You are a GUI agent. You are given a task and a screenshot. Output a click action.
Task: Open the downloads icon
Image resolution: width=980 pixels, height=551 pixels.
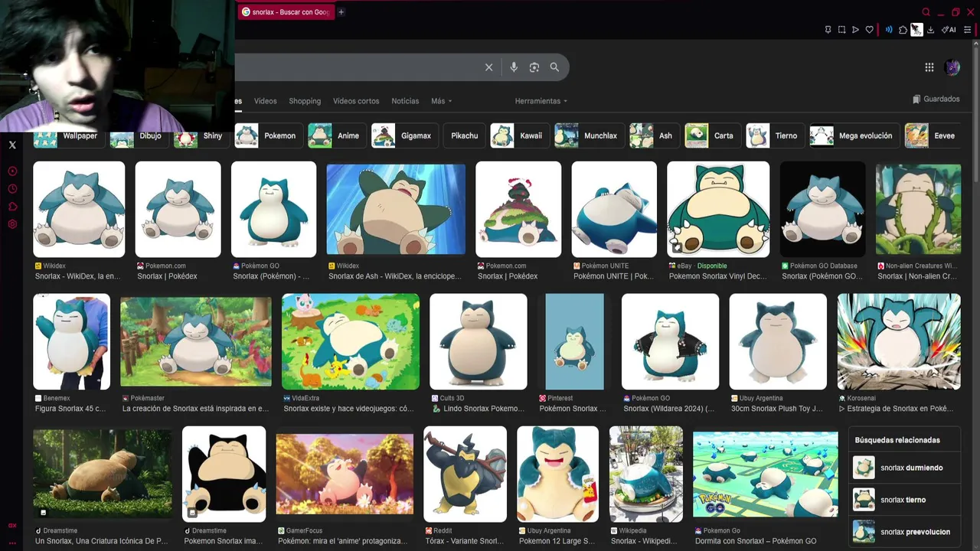pyautogui.click(x=930, y=30)
